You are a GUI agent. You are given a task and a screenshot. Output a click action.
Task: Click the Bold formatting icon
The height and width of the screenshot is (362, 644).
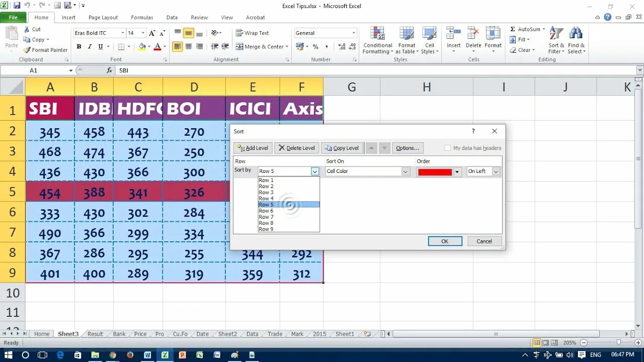79,47
